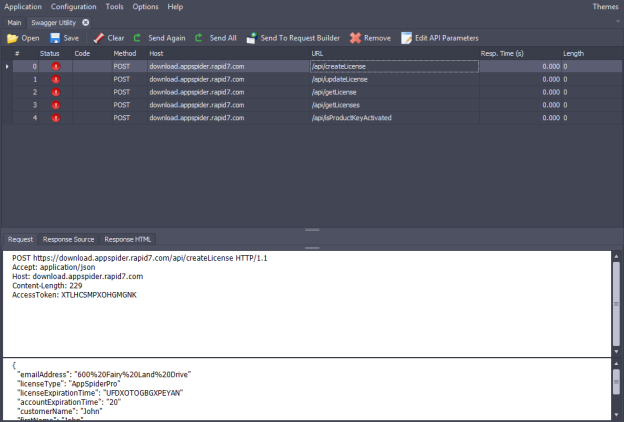The image size is (624, 422).
Task: Close the Swagger Utility tab
Action: pyautogui.click(x=85, y=21)
